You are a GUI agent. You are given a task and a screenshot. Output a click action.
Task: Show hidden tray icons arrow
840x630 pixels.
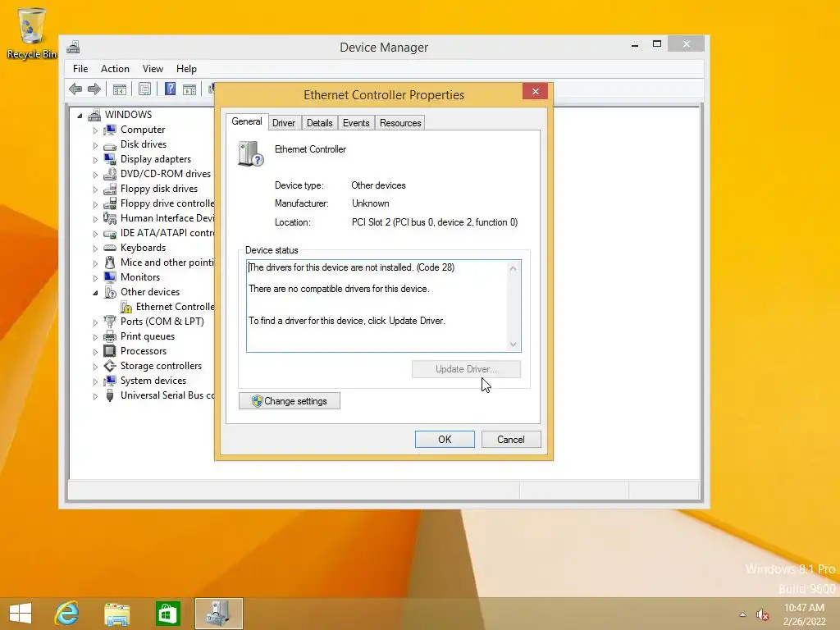742,614
